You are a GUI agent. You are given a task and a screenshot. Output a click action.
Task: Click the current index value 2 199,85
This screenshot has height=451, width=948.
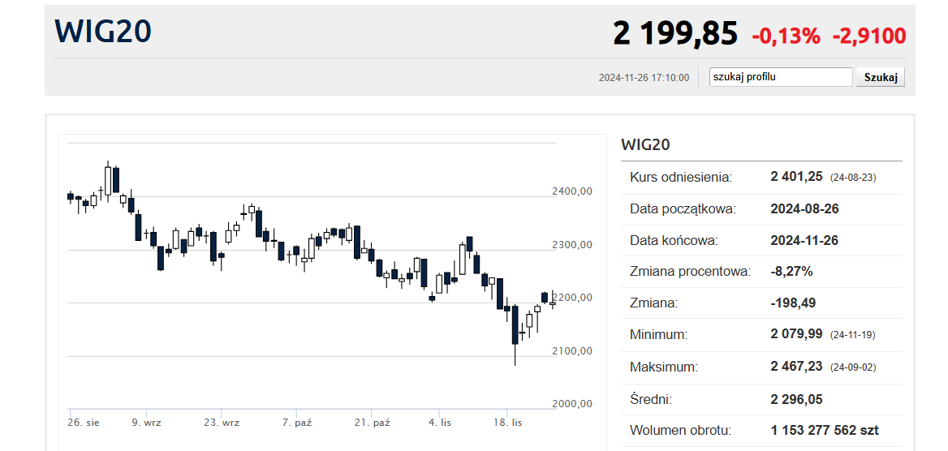675,34
